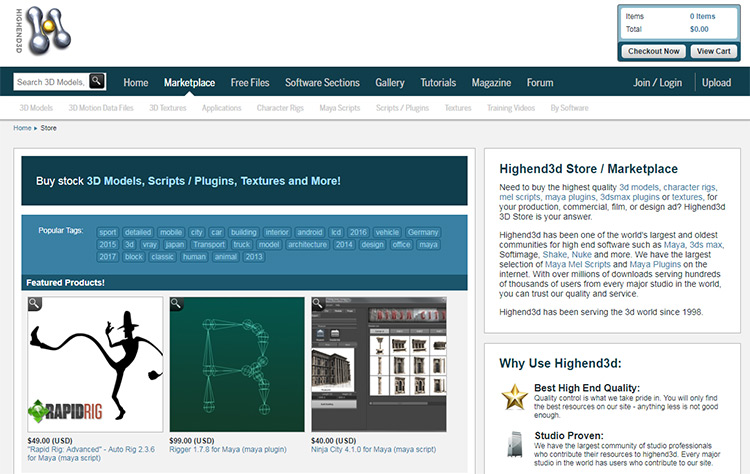Click the Studio Proven computer icon
750x474 pixels.
pyautogui.click(x=515, y=444)
